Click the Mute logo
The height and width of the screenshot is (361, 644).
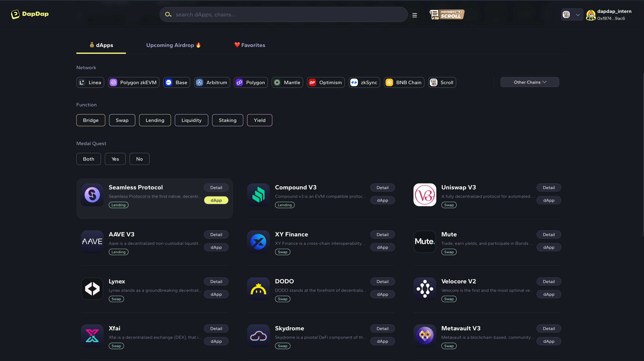425,242
